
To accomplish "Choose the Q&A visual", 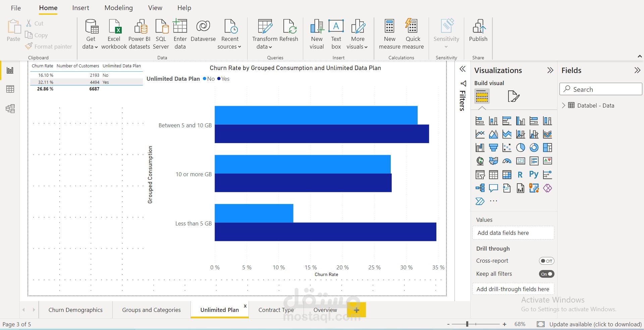I will click(493, 188).
